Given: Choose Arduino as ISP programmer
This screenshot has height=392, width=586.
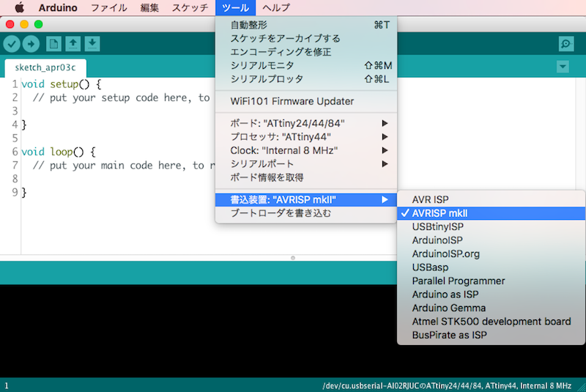Looking at the screenshot, I should [491, 295].
